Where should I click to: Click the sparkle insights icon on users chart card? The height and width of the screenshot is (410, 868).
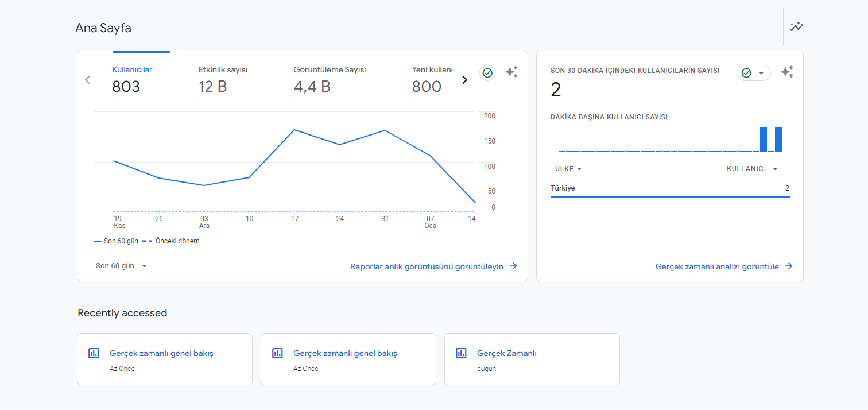(511, 72)
